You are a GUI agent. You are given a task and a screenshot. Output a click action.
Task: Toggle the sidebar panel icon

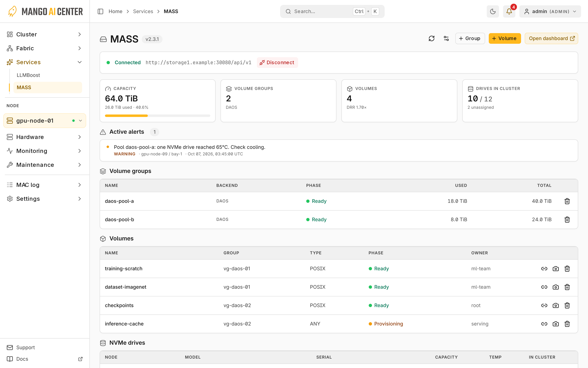click(x=100, y=11)
